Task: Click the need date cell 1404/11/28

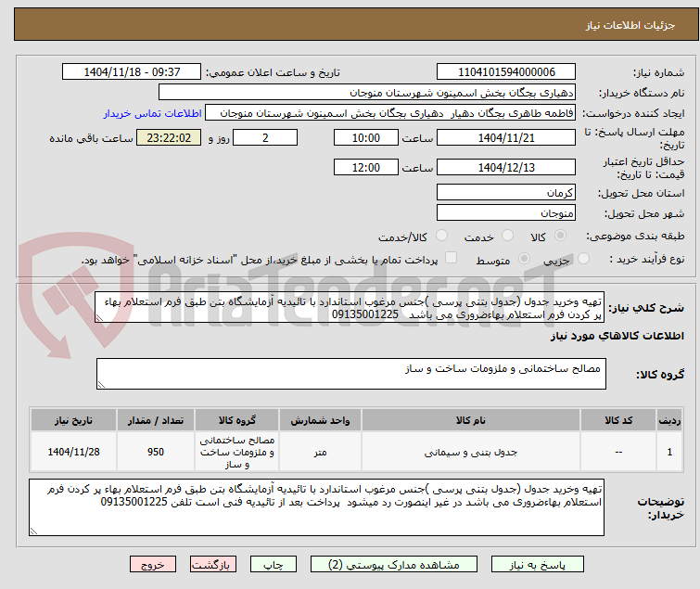Action: (73, 452)
